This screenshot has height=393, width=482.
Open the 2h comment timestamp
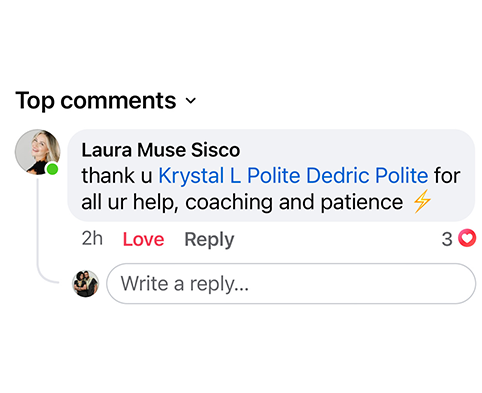click(x=92, y=239)
